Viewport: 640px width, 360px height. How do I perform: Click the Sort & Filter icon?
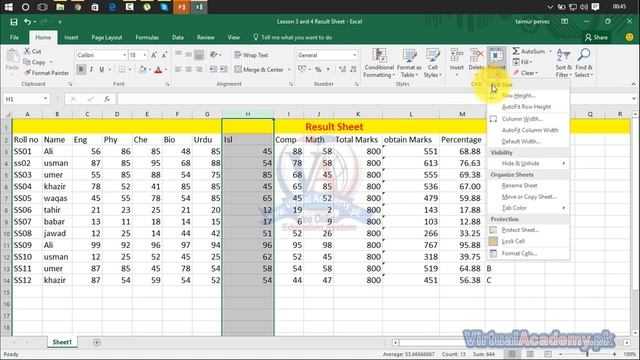pos(563,55)
